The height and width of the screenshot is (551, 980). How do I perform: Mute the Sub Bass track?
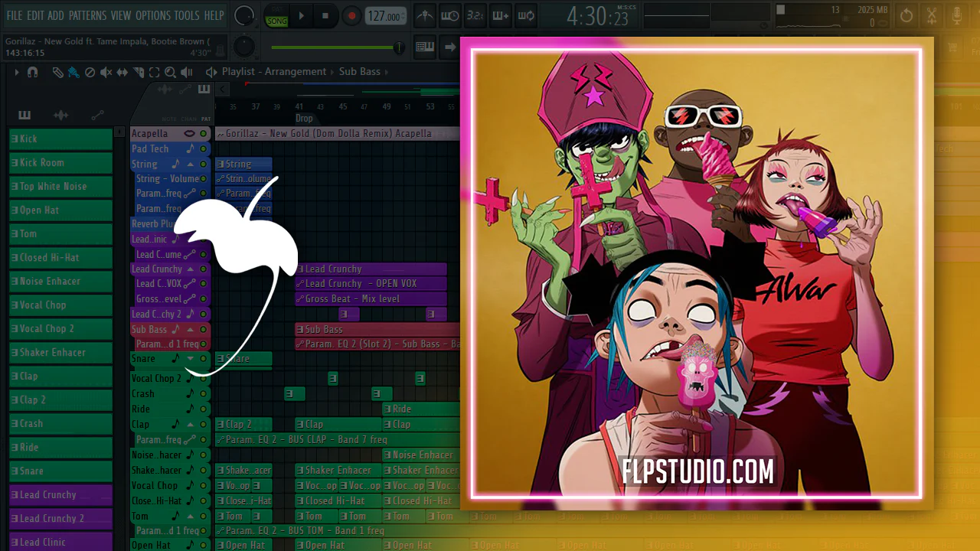pos(203,329)
